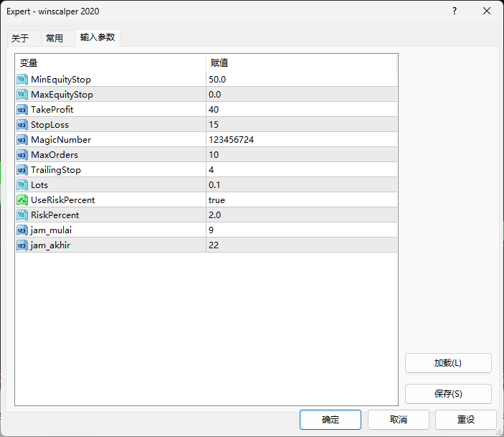504x437 pixels.
Task: Click the TakeProfit integer-type icon
Action: (x=22, y=109)
